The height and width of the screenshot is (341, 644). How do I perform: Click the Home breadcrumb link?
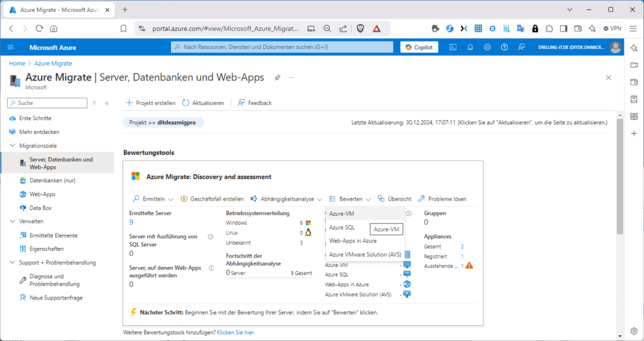pyautogui.click(x=17, y=64)
